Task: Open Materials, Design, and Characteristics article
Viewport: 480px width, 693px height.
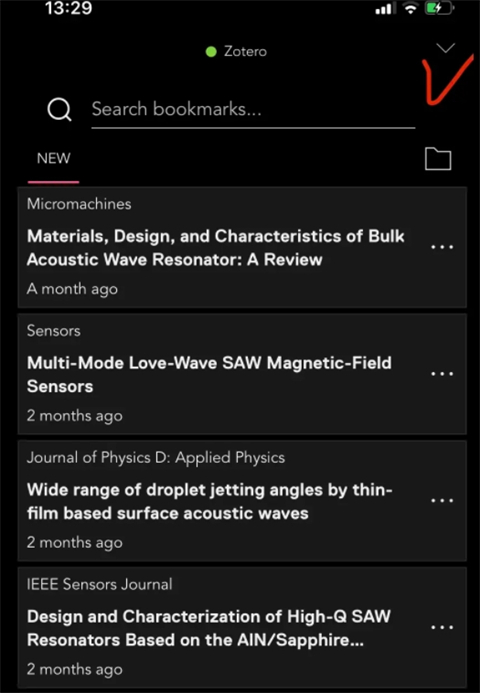Action: point(216,248)
